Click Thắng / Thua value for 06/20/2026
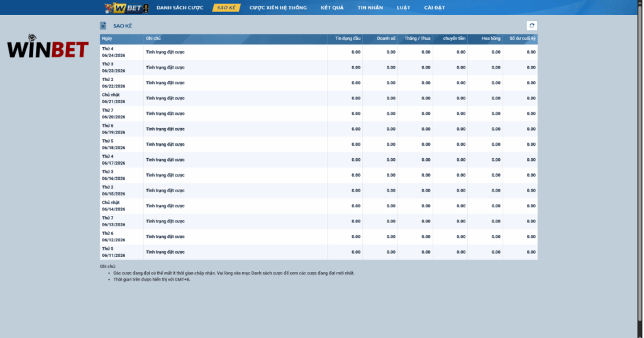The width and height of the screenshot is (644, 338). [x=426, y=114]
